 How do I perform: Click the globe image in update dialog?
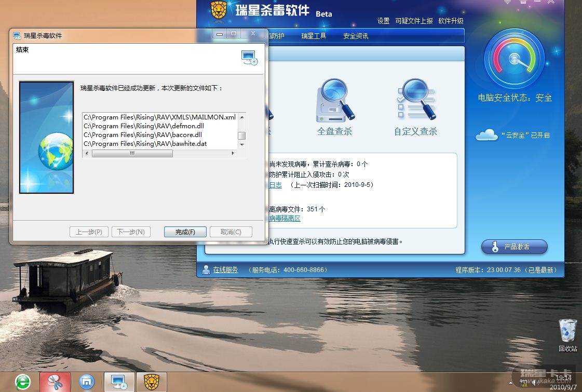pyautogui.click(x=56, y=152)
